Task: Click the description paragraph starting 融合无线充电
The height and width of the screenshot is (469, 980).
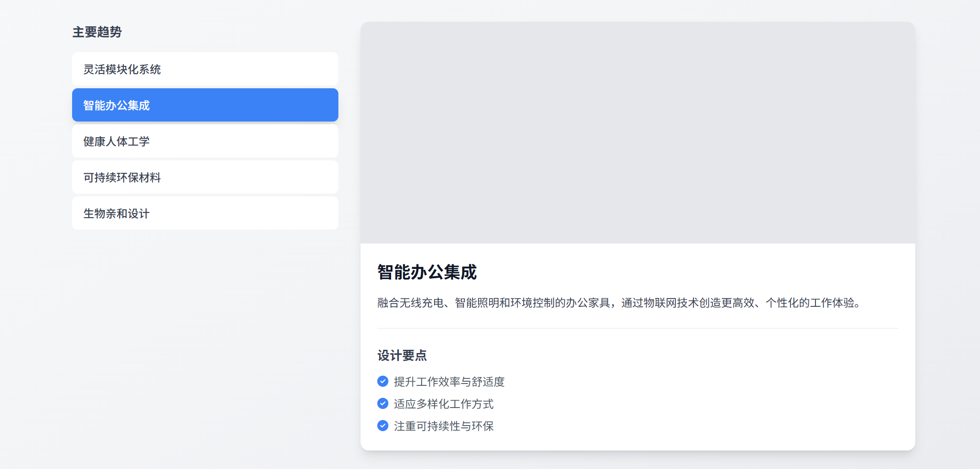Action: click(x=619, y=303)
